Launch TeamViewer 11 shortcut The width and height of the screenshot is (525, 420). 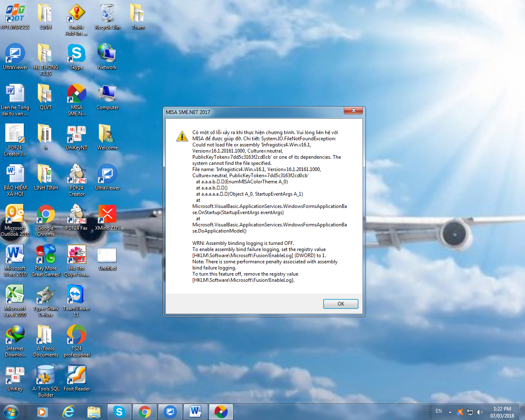pyautogui.click(x=76, y=301)
